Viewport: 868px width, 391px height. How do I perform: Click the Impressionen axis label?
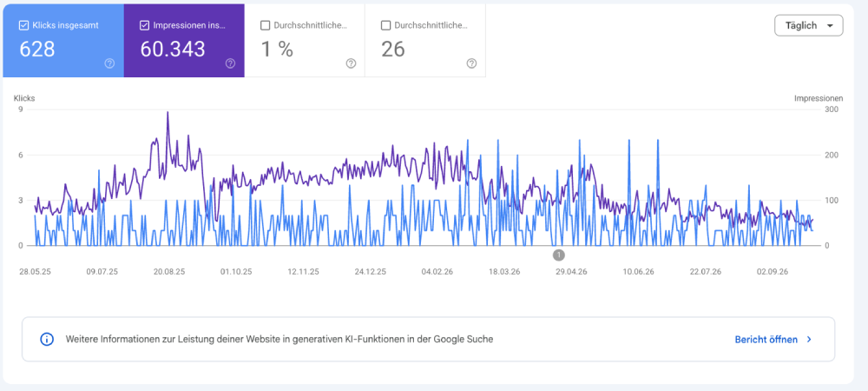click(x=819, y=98)
